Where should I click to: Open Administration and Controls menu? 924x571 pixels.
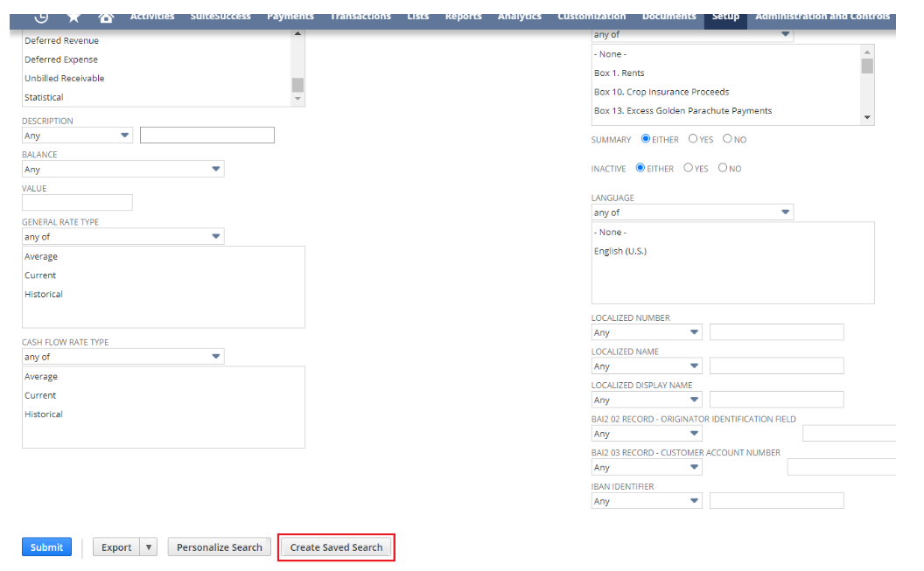pos(822,17)
